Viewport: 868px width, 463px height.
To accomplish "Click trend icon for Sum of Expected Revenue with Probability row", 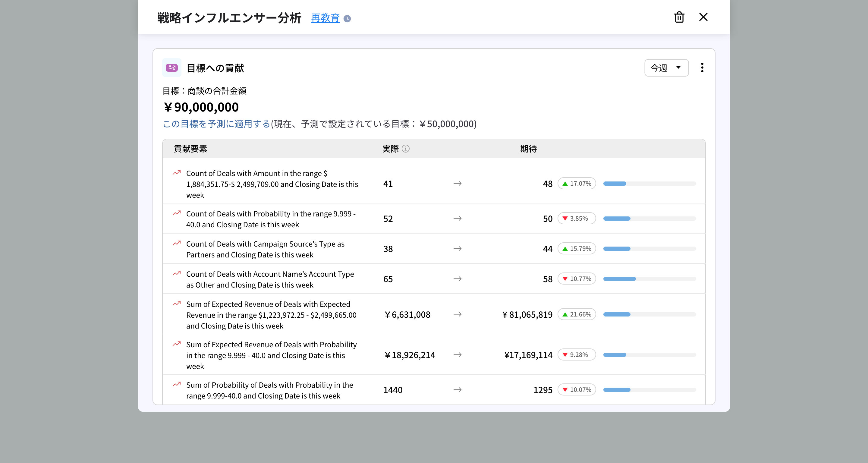I will (177, 344).
